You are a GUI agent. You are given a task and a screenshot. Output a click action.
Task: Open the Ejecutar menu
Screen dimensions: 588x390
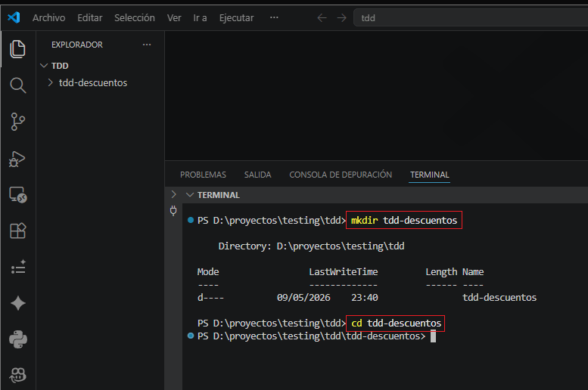[236, 17]
